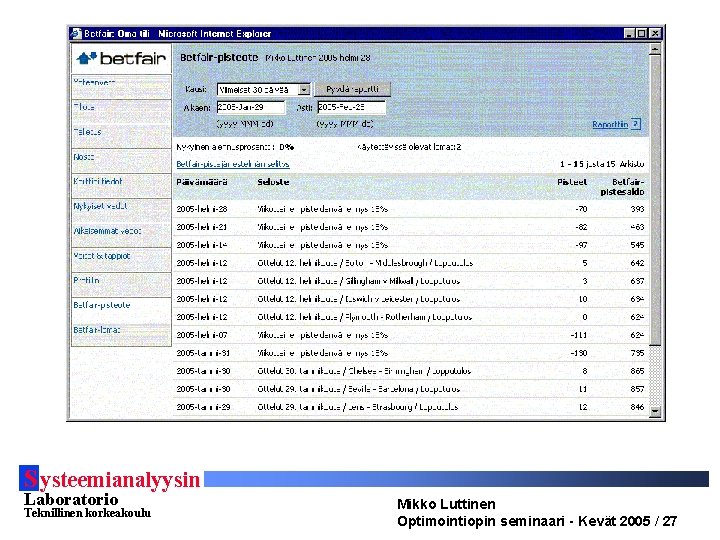Open the Betfair-pisteiden explanation link
720x540 pixels.
click(233, 164)
